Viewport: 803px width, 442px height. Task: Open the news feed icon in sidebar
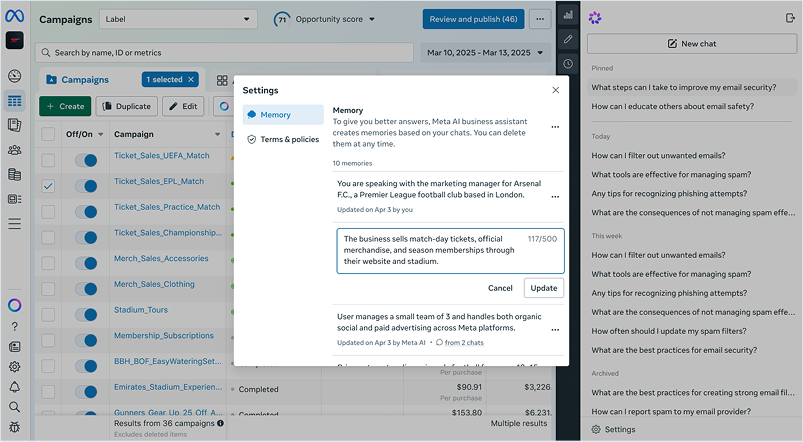[x=14, y=347]
